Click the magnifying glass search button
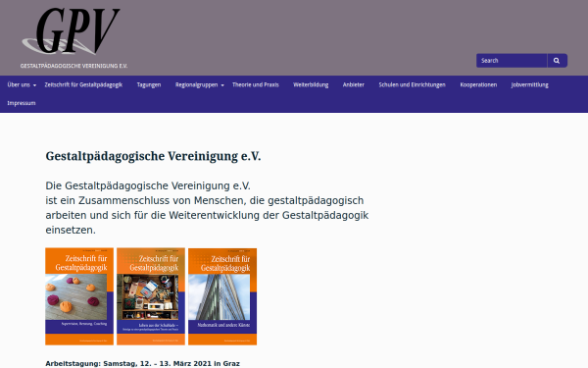 [x=557, y=61]
